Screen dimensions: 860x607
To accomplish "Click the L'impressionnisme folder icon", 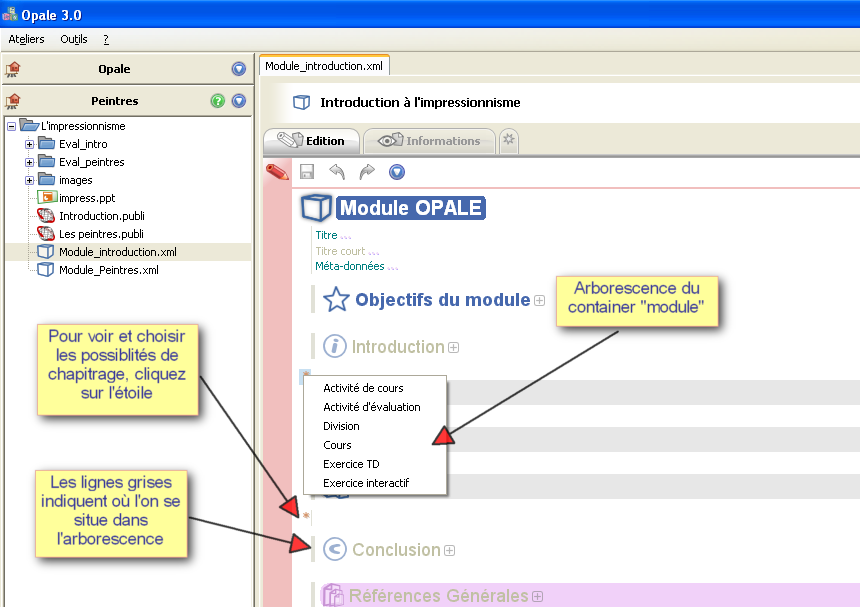I will click(29, 125).
